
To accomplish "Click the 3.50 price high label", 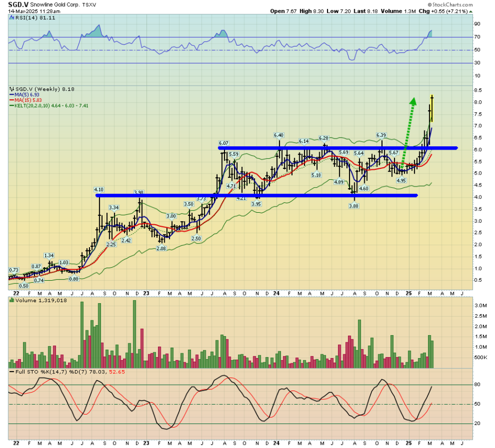I will pos(189,204).
